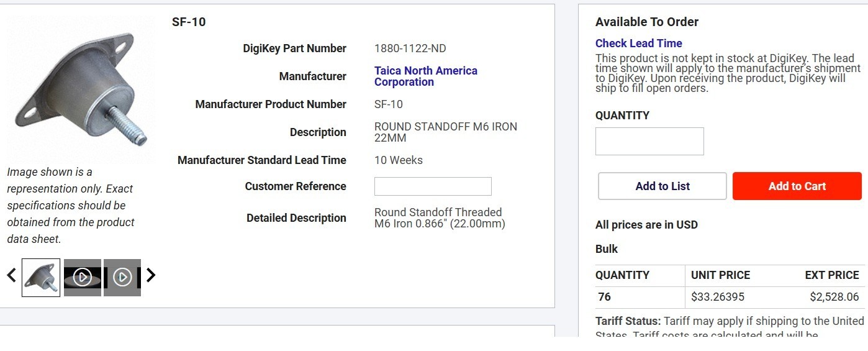This screenshot has width=868, height=351.
Task: Click the Available To Order status heading
Action: pos(647,22)
